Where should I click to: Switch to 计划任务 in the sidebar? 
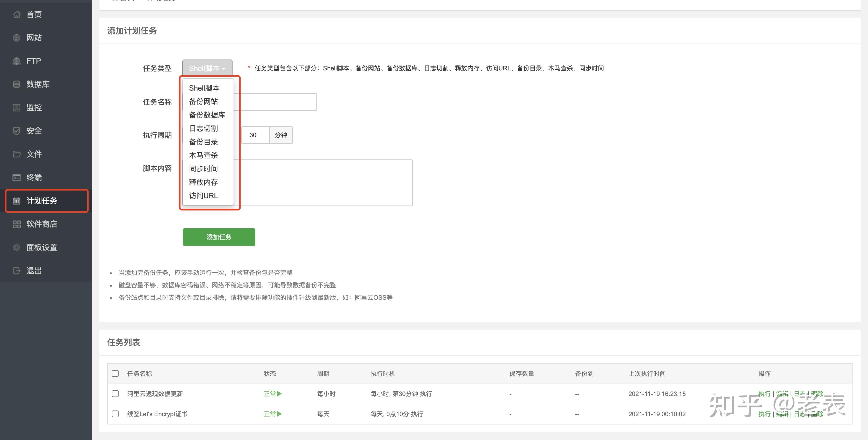[42, 201]
